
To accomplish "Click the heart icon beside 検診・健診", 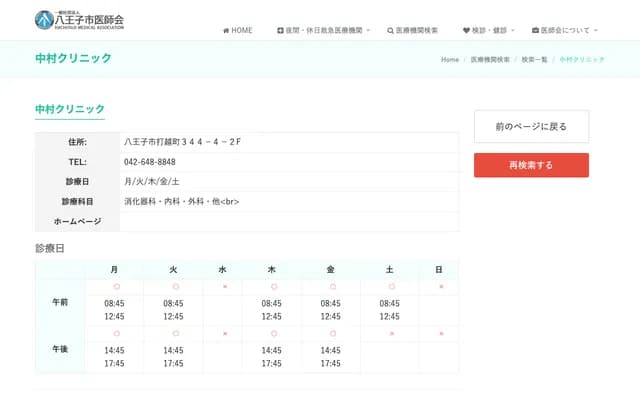I will (467, 31).
